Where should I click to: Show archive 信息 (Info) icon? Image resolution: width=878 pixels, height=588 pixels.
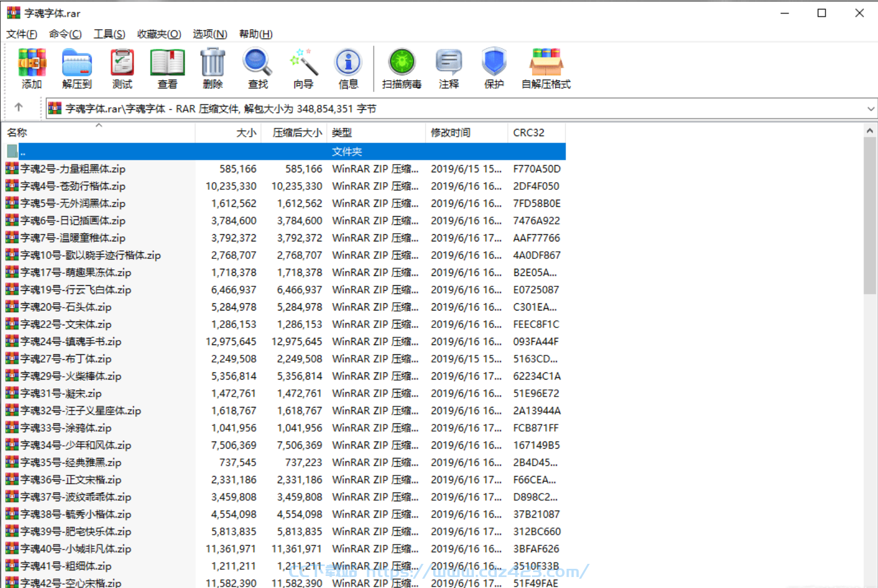(348, 68)
